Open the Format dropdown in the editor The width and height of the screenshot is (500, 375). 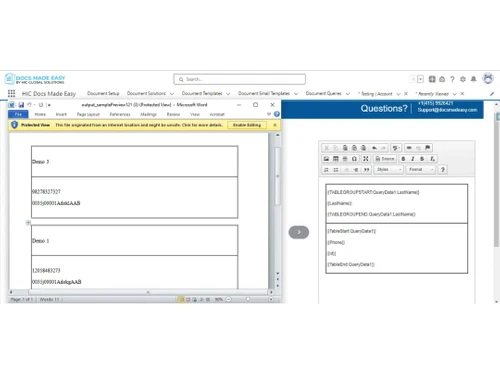point(421,170)
